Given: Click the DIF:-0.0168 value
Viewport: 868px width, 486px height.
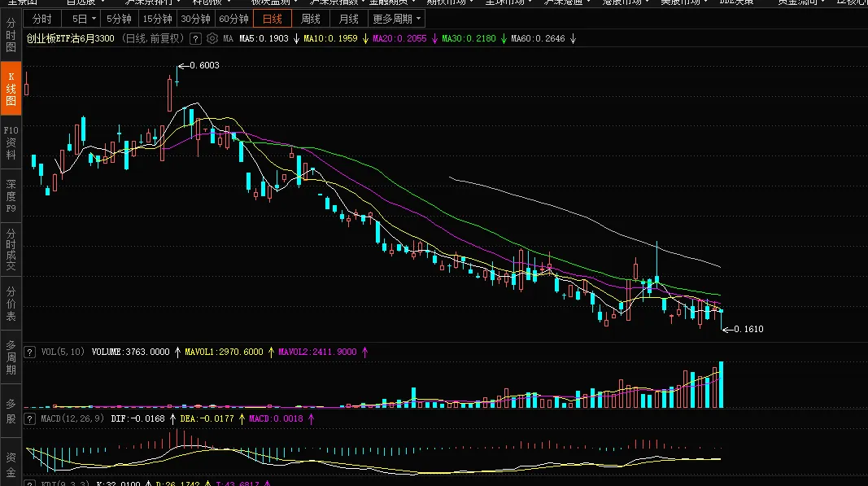Looking at the screenshot, I should tap(137, 419).
